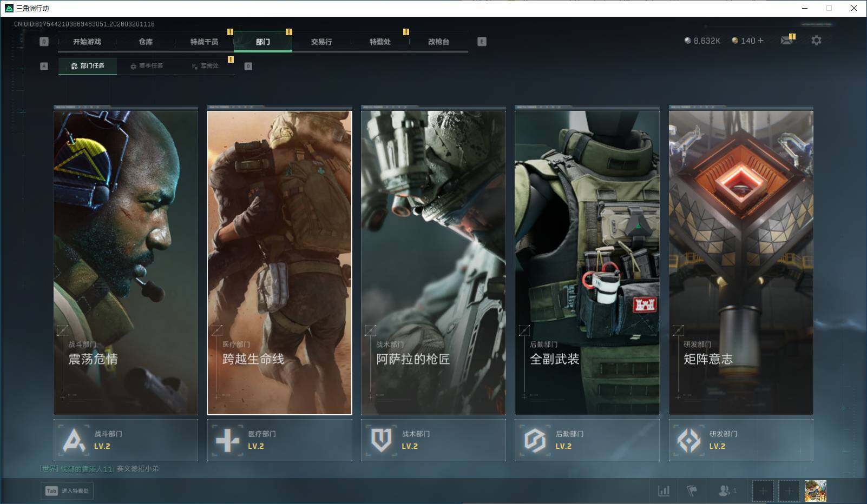Click the E key hint icon
The width and height of the screenshot is (867, 504).
482,42
